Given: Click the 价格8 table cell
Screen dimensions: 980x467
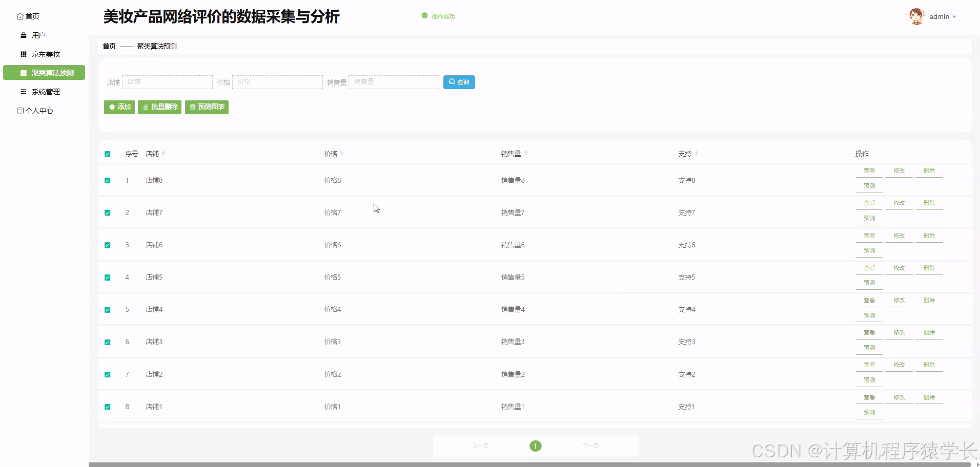Looking at the screenshot, I should [x=333, y=180].
